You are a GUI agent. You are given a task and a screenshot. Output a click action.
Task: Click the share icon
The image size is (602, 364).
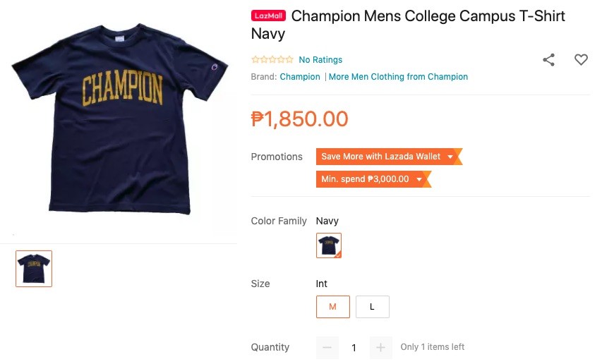tap(548, 60)
